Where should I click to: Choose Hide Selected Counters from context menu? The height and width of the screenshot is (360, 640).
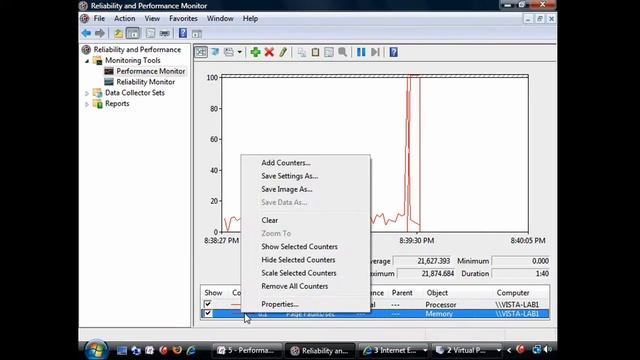[x=305, y=260]
